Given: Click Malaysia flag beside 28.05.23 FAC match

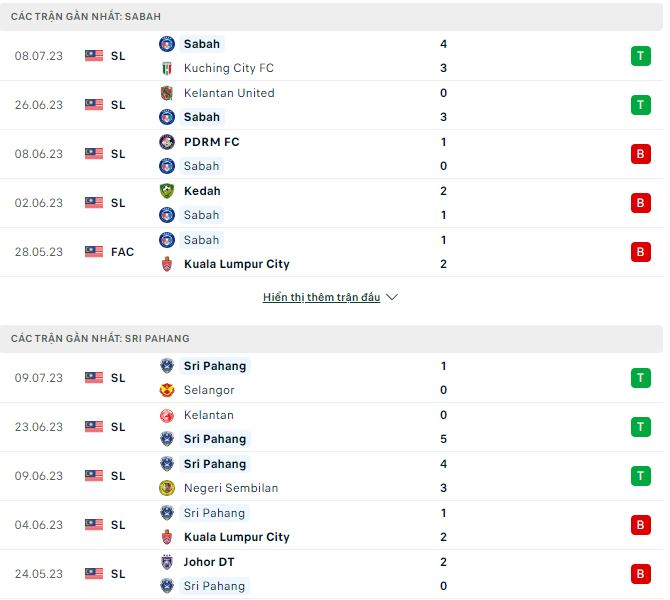Looking at the screenshot, I should [94, 252].
